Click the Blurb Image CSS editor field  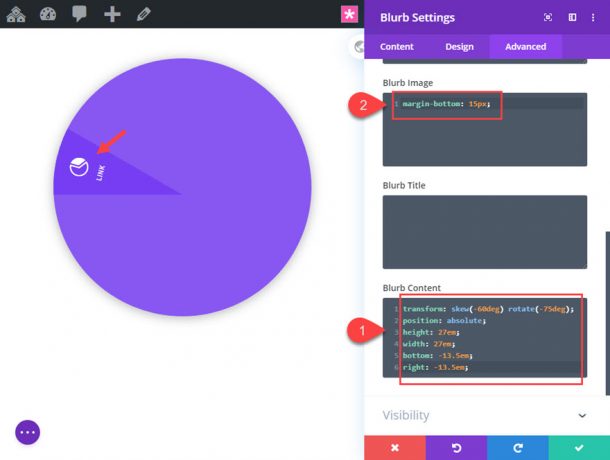tap(485, 135)
